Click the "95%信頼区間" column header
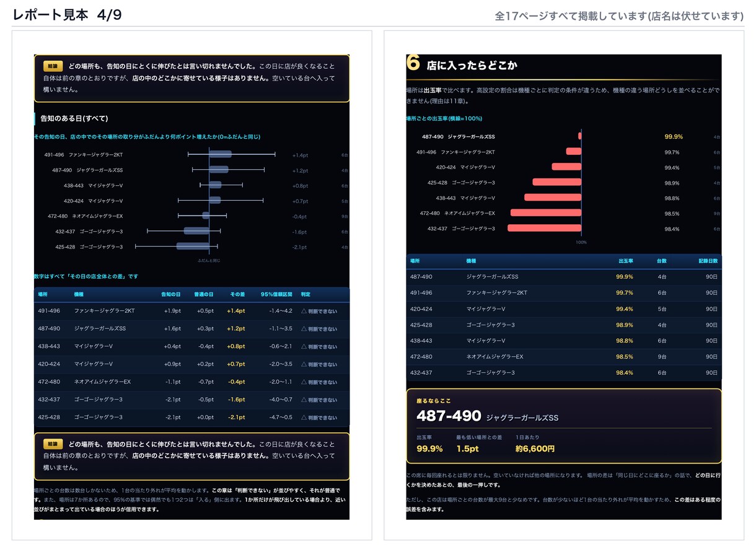The height and width of the screenshot is (552, 756). click(276, 294)
